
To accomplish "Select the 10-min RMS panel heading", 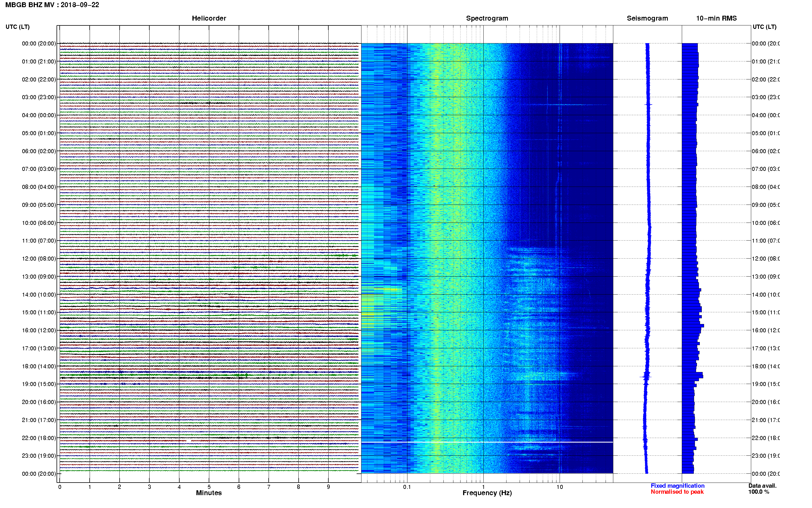I will 716,18.
